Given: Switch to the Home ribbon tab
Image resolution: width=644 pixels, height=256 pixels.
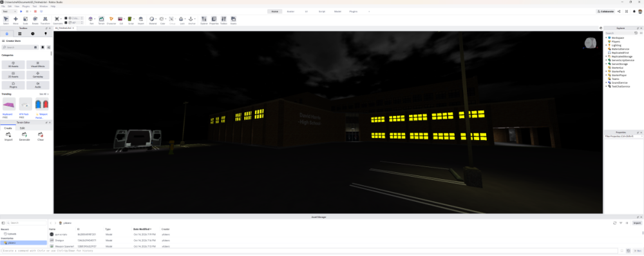Looking at the screenshot, I should pyautogui.click(x=274, y=12).
